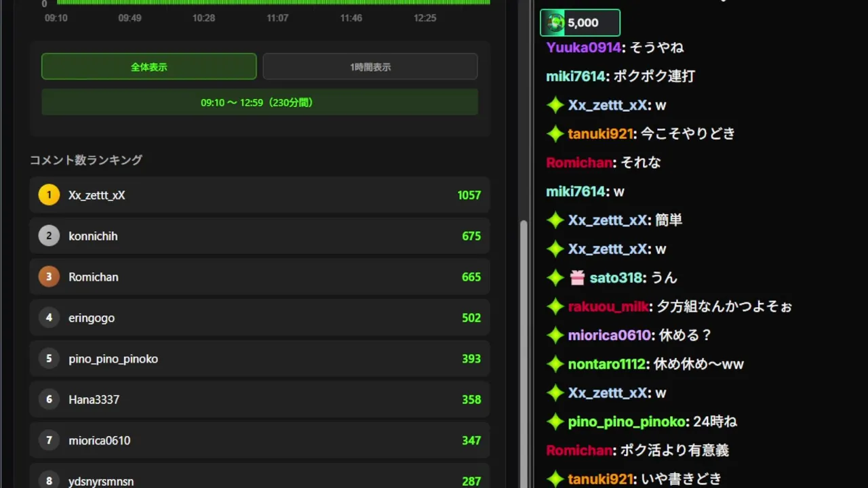
Task: Click the pink gift badge next to sato318
Action: [577, 278]
